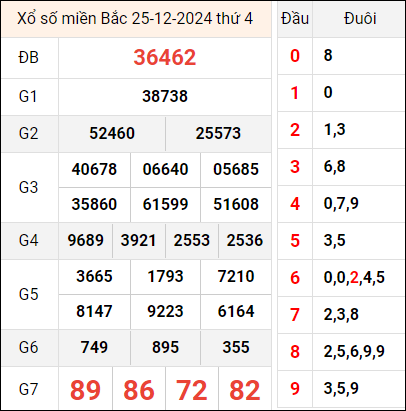Image resolution: width=406 pixels, height=411 pixels.
Task: Click G2 number 52460
Action: 112,133
